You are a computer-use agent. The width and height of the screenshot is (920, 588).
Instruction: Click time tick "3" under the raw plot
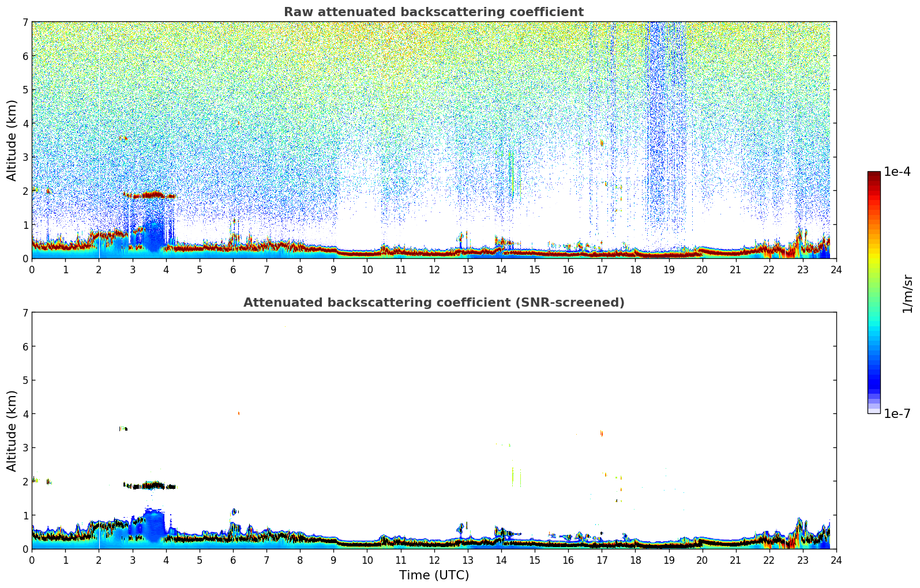(x=132, y=269)
